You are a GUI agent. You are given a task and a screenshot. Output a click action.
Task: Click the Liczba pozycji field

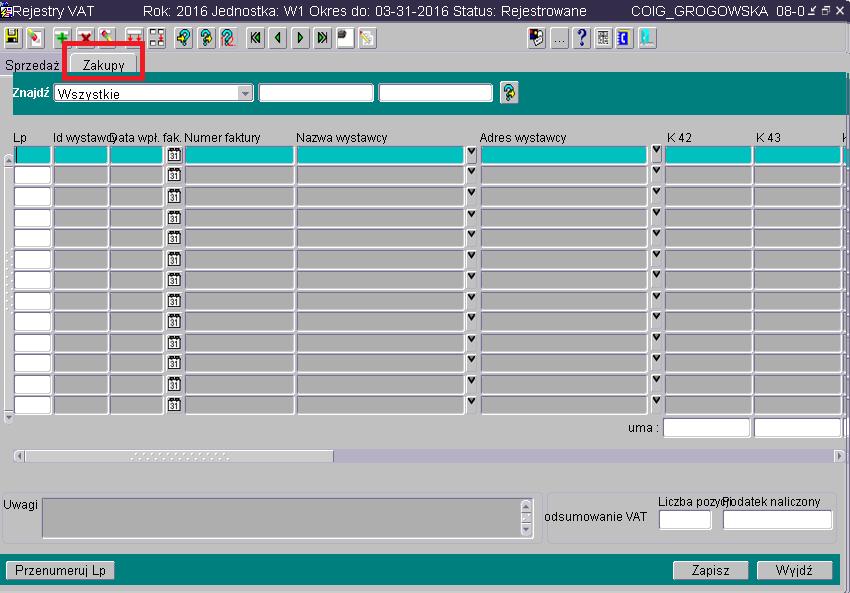[x=685, y=519]
